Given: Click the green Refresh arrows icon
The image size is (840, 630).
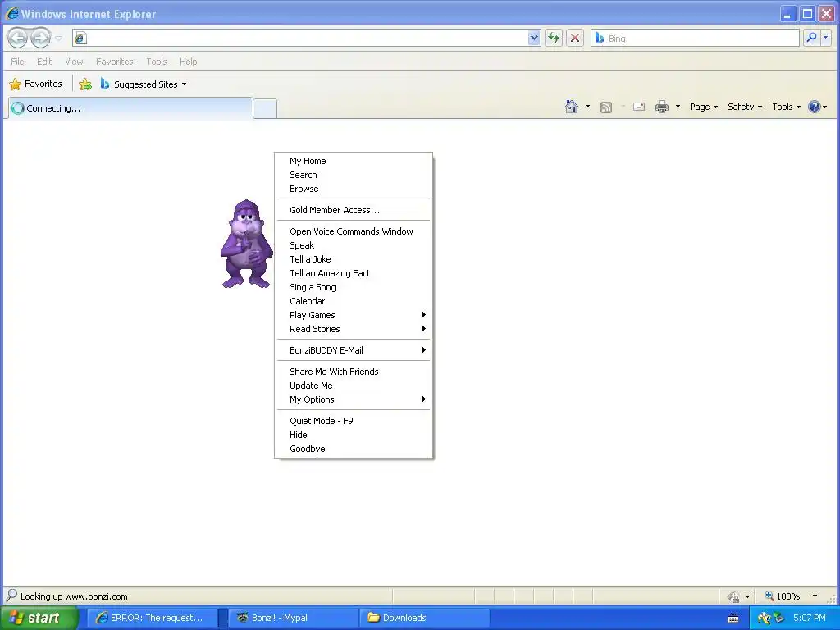Looking at the screenshot, I should coord(554,38).
